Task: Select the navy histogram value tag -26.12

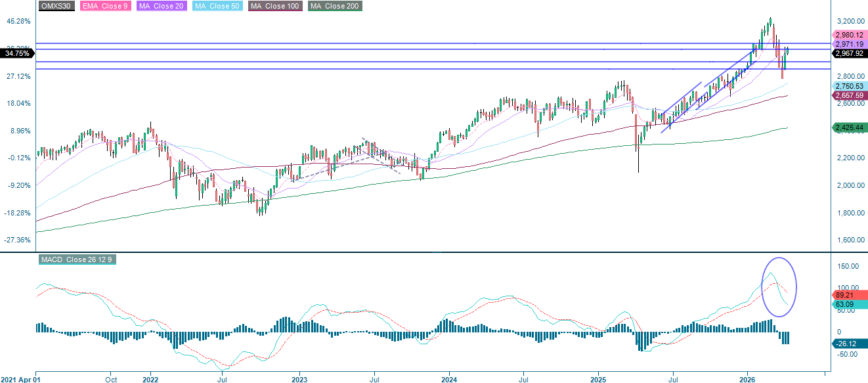Action: tap(845, 343)
